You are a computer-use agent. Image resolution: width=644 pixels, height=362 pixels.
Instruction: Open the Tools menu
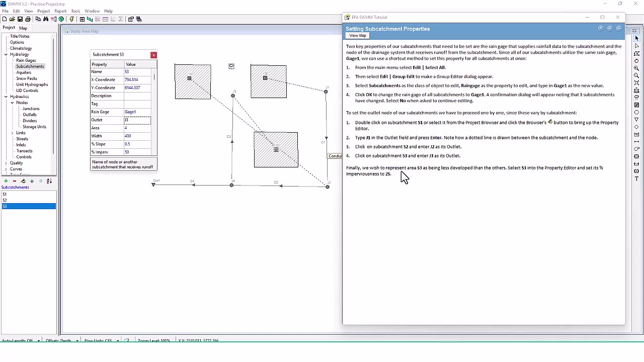point(75,11)
